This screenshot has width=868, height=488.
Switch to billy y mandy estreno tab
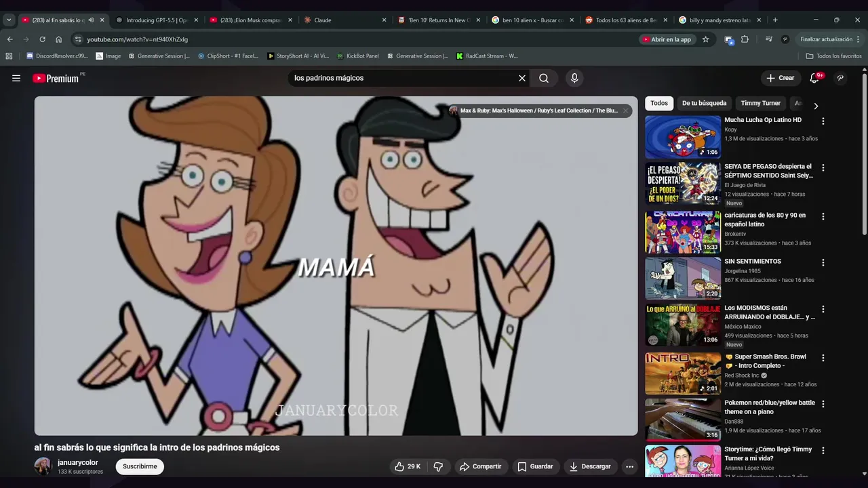tap(719, 20)
